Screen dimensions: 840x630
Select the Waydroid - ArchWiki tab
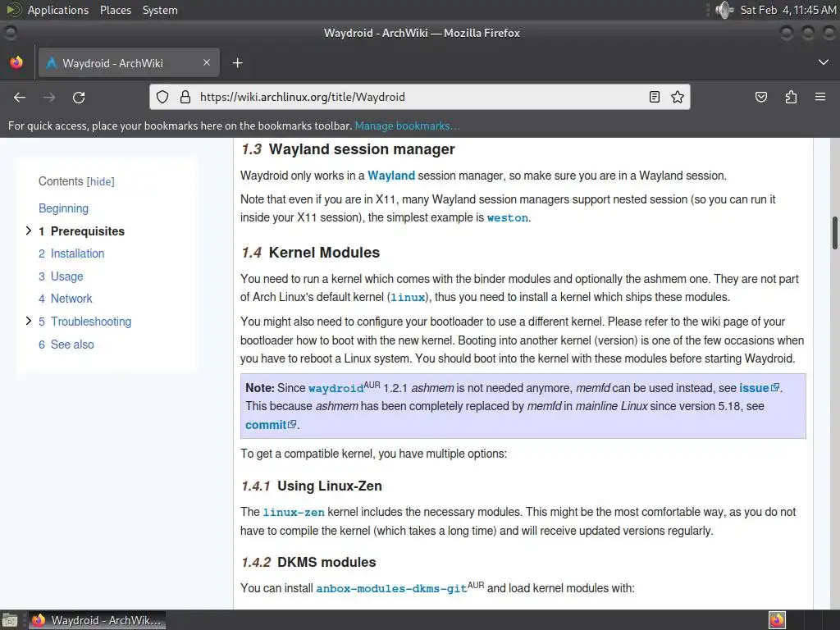pos(129,62)
